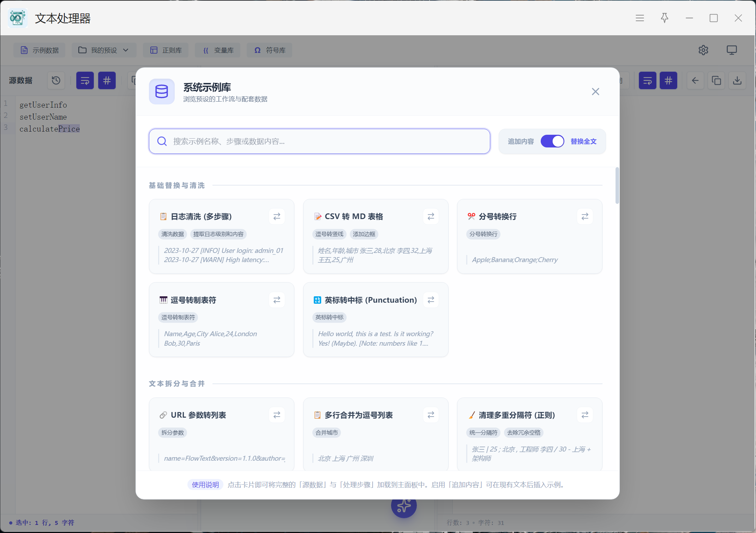Toggle 追加内容 / 替换全文 switch
Screen dimensions: 756x533
pos(552,141)
